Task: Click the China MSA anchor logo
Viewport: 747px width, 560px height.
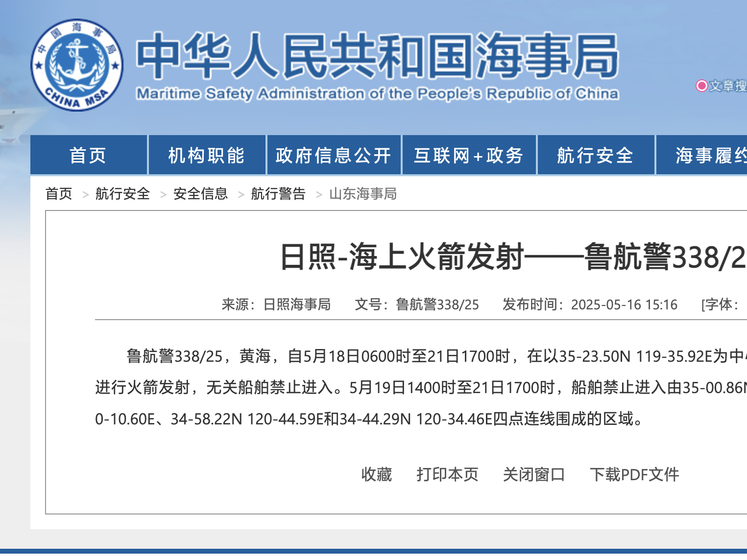Action: (x=77, y=65)
